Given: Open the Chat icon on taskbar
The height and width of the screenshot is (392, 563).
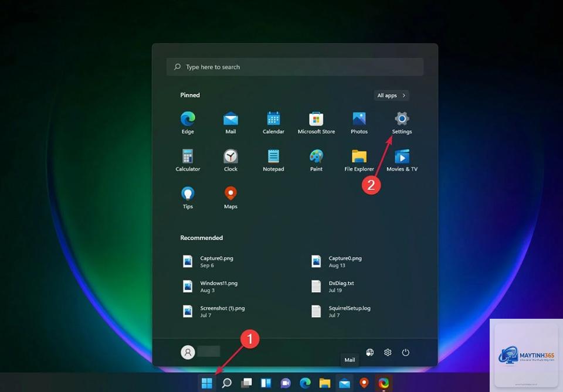Looking at the screenshot, I should pyautogui.click(x=286, y=383).
